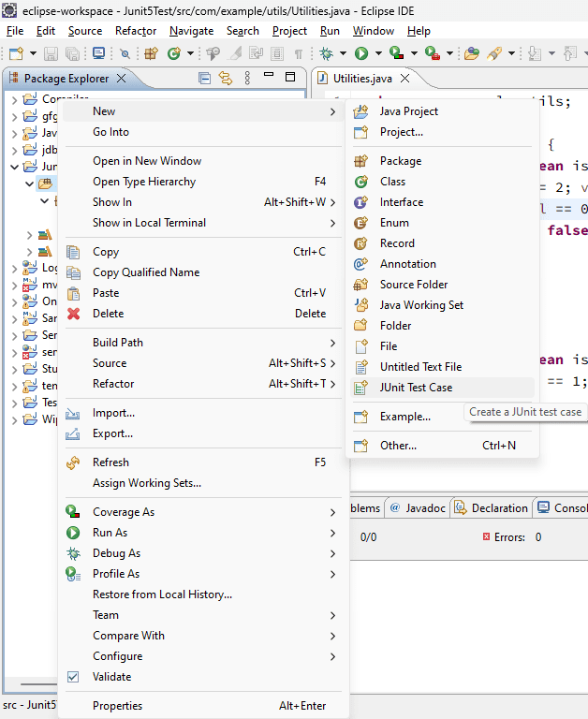Screen dimensions: 588x719
Task: Click Export... in context menu
Action: click(x=203, y=433)
